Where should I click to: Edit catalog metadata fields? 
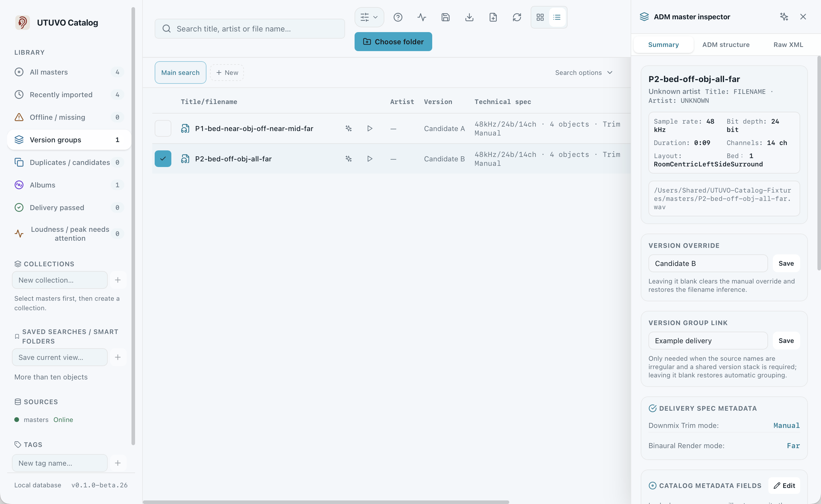[x=784, y=486]
